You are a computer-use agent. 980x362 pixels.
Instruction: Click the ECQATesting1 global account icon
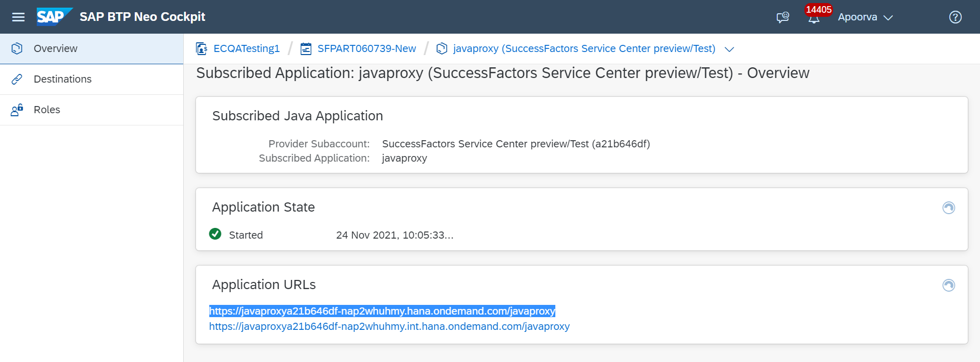pyautogui.click(x=202, y=48)
